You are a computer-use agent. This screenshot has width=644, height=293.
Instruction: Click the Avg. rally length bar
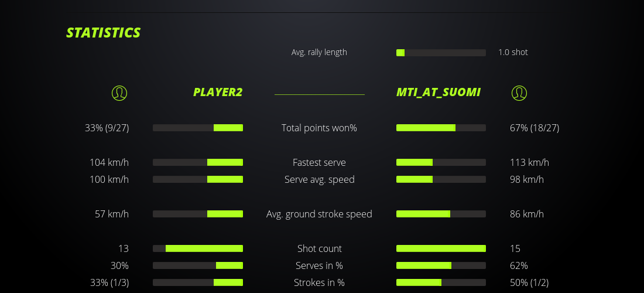pyautogui.click(x=441, y=53)
